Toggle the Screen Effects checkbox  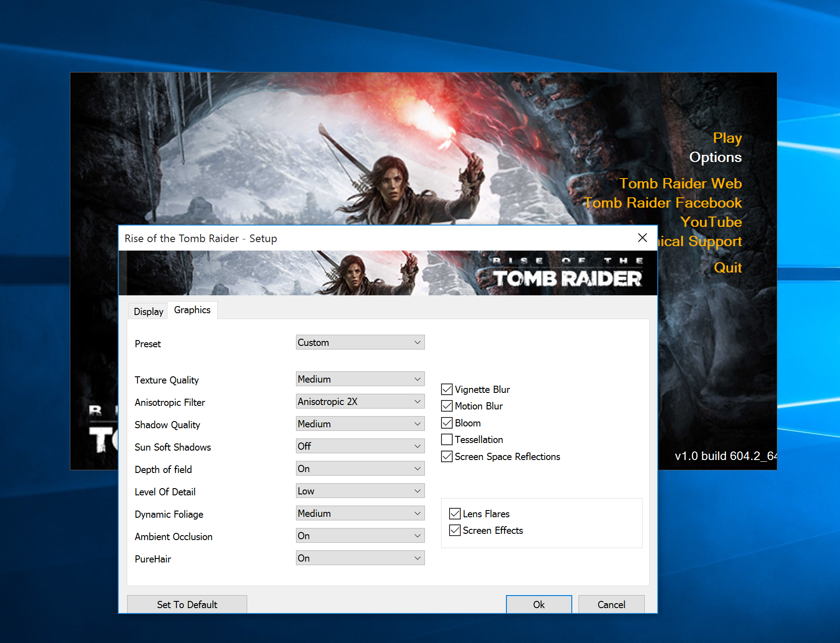455,530
